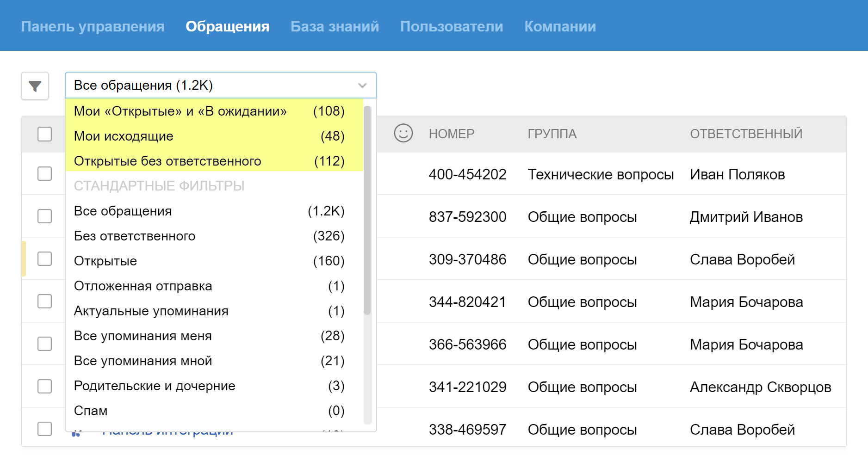
Task: Select «Мои «Открытые» и «В ожидании»» filter
Action: (214, 111)
